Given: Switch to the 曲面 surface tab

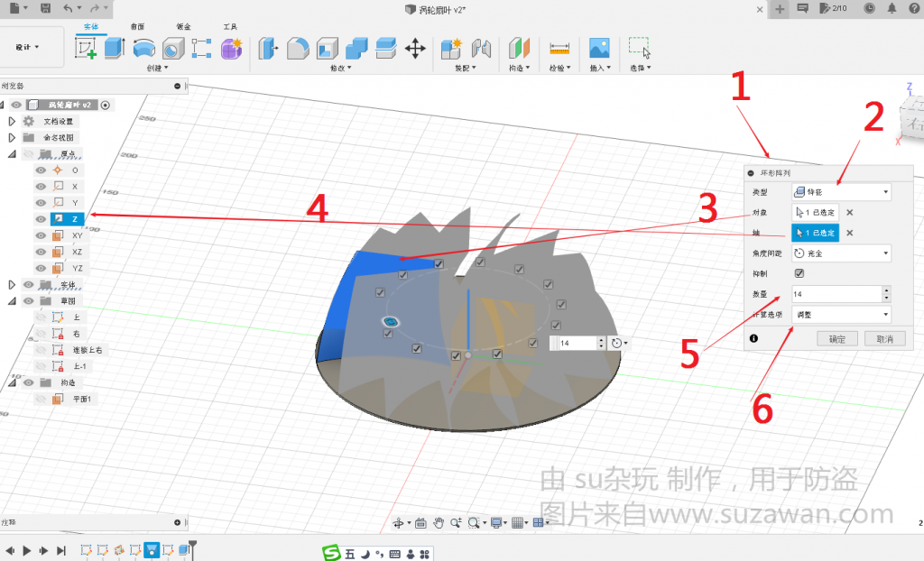Looking at the screenshot, I should 137,26.
